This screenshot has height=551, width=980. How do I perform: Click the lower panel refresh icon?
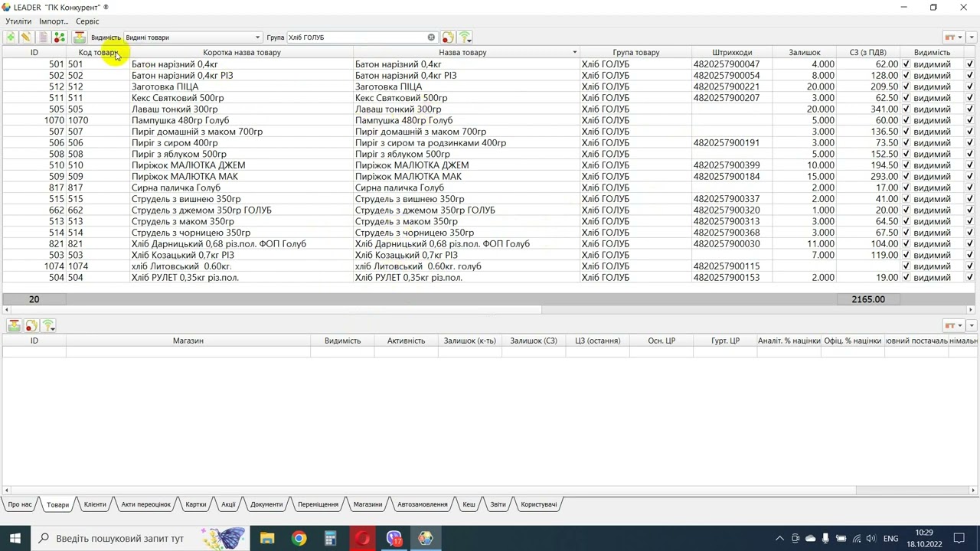click(x=31, y=326)
